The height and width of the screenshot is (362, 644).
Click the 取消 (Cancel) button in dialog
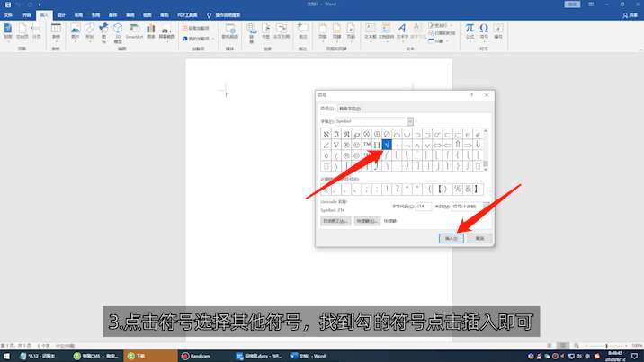tap(480, 238)
